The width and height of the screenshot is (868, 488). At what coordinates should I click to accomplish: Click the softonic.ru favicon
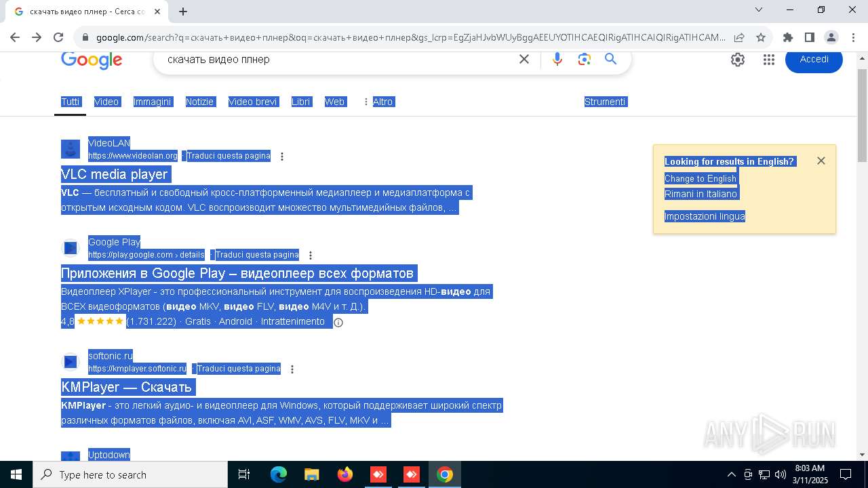click(x=71, y=362)
